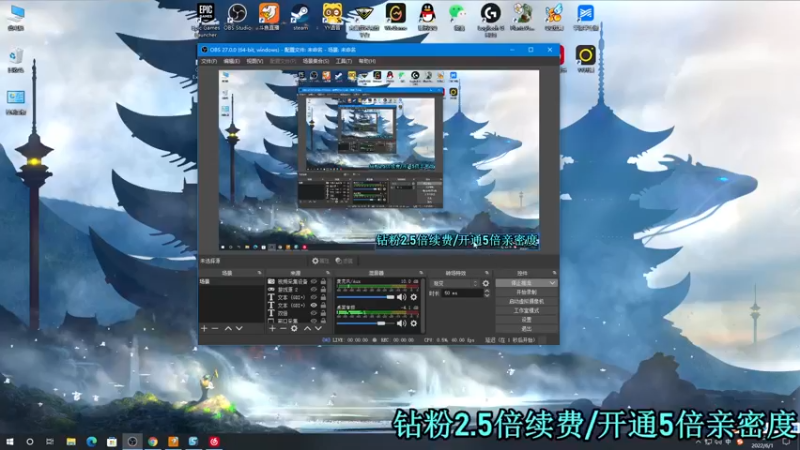Select the 场景 entry in Scenes list

pos(231,282)
